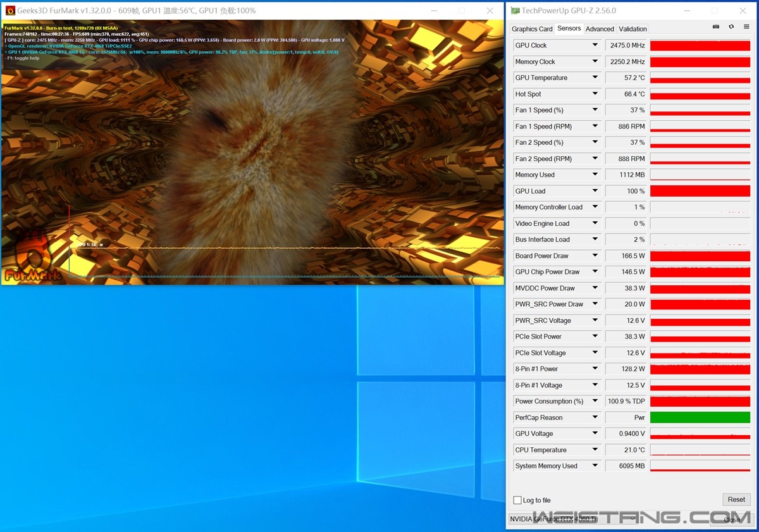Click the GPU Temperature value 57.2 °C
Viewport: 759px width, 532px height.
click(626, 78)
